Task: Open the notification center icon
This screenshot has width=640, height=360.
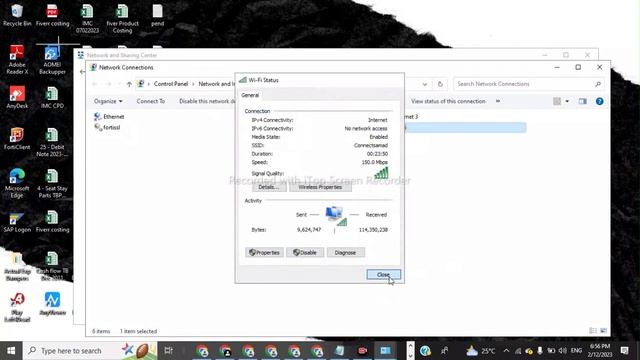Action: [x=624, y=351]
